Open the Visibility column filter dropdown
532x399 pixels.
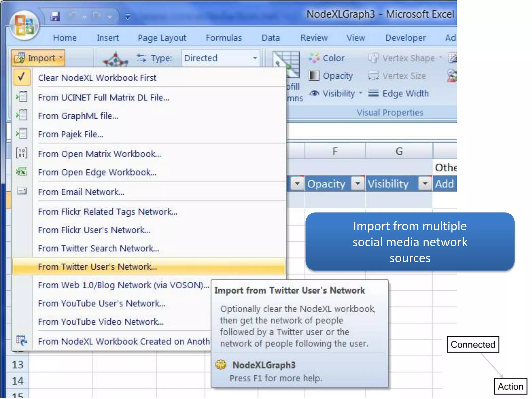[x=425, y=184]
